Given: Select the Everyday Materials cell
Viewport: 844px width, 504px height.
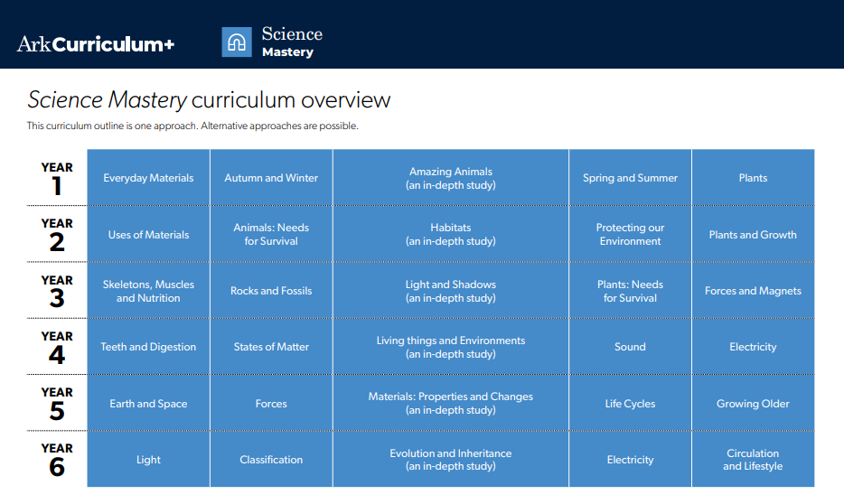Looking at the screenshot, I should tap(148, 178).
